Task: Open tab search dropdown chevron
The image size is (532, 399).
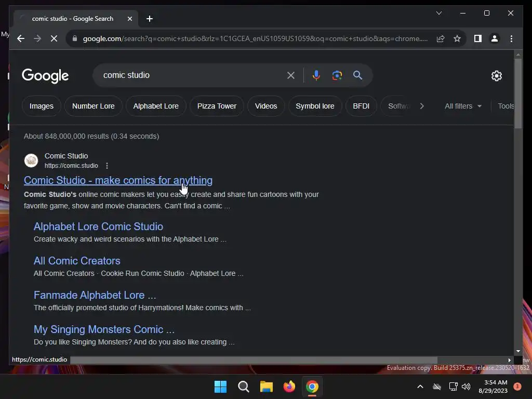Action: tap(438, 13)
